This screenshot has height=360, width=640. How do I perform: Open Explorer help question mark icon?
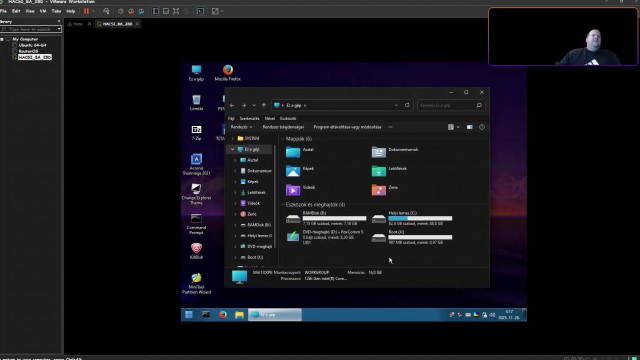click(482, 127)
